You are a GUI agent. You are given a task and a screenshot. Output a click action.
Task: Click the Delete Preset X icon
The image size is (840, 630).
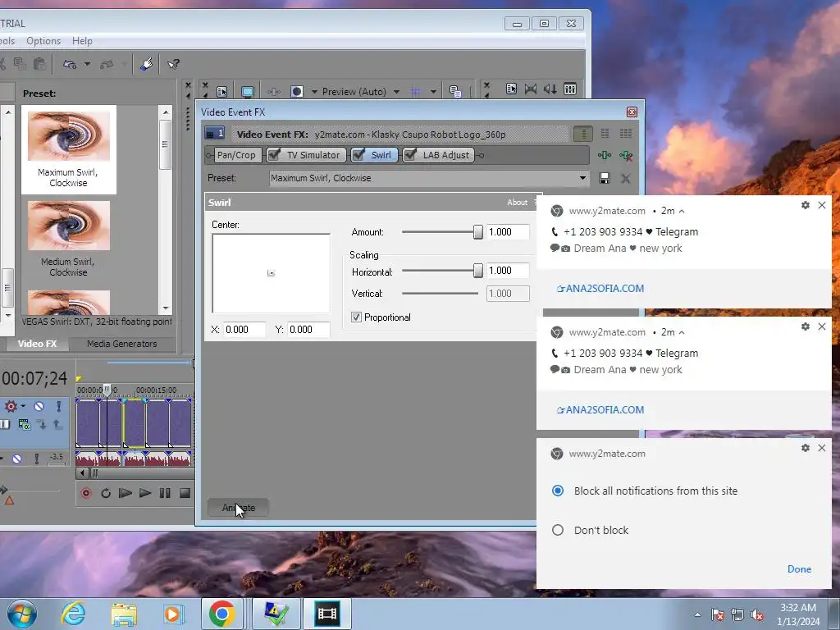pyautogui.click(x=625, y=178)
